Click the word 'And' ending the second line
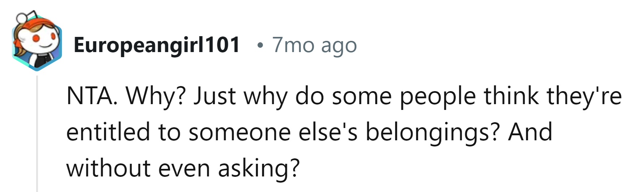The height and width of the screenshot is (192, 644). pyautogui.click(x=530, y=132)
